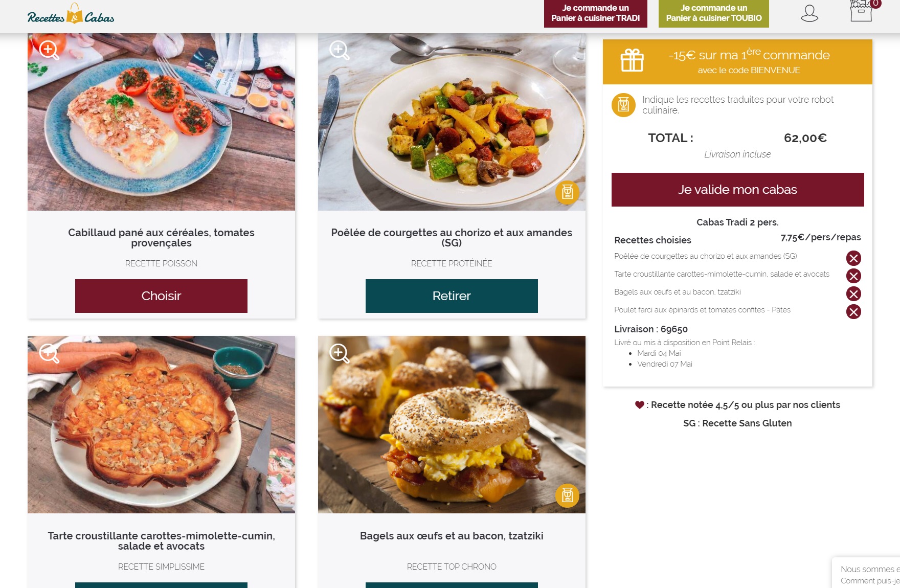
Task: Click the -15€ BIENVENUE promo banner
Action: (737, 62)
